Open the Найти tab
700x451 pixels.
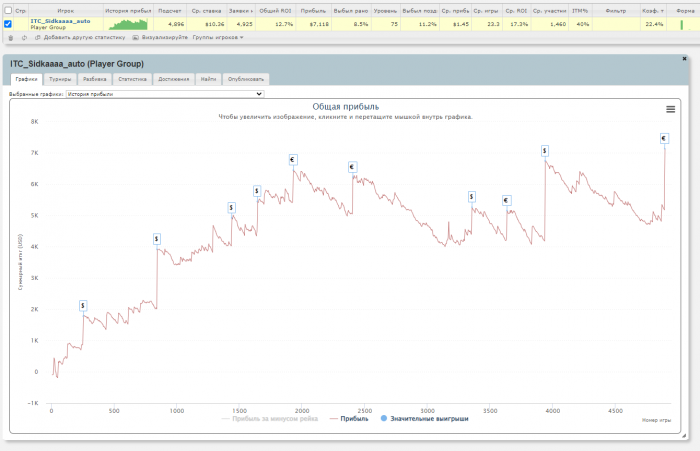click(208, 79)
